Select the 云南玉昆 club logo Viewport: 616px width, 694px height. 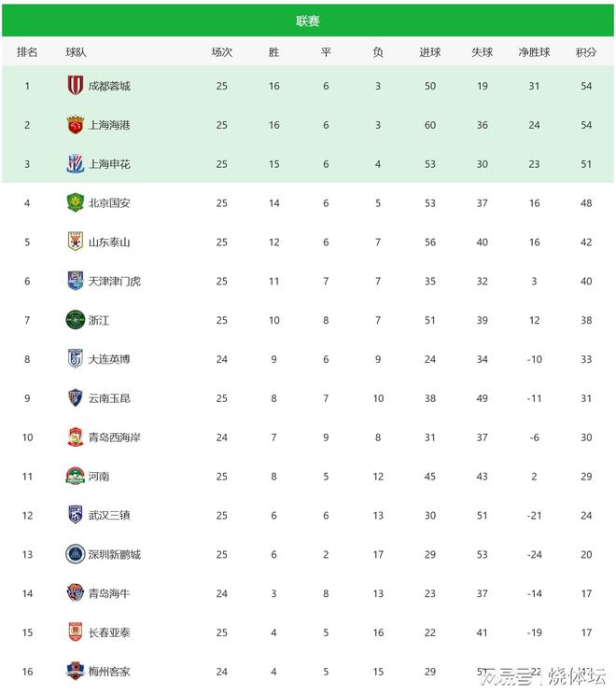click(x=75, y=398)
